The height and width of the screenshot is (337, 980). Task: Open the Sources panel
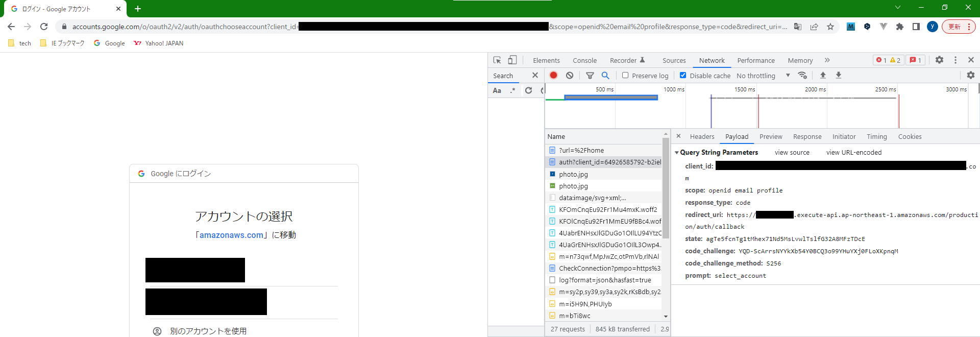pyautogui.click(x=674, y=60)
